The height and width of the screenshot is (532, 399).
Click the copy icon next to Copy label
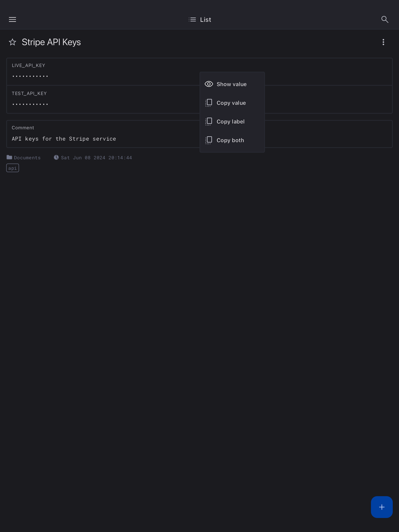(209, 122)
